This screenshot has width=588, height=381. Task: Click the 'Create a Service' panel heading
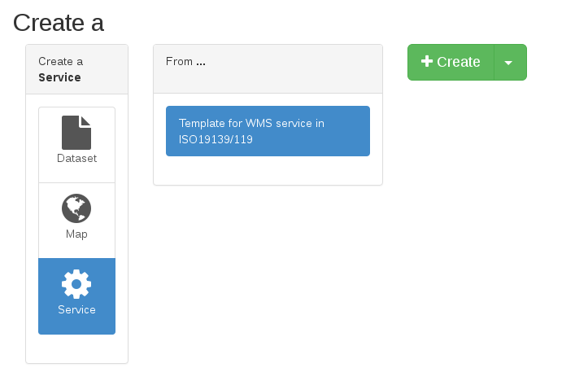76,69
